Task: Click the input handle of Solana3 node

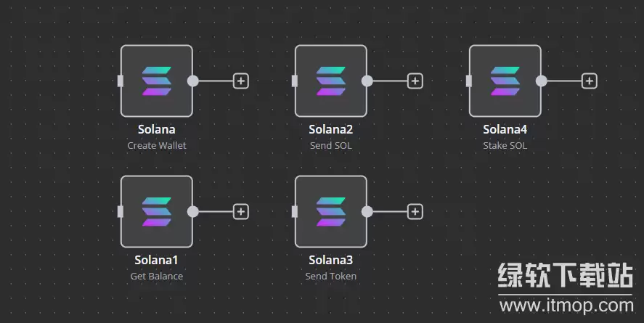Action: (x=295, y=211)
